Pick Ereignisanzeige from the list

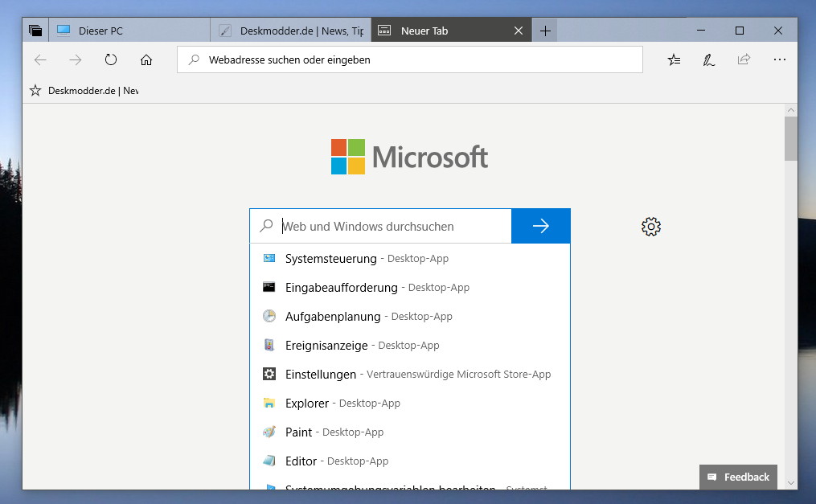click(410, 346)
